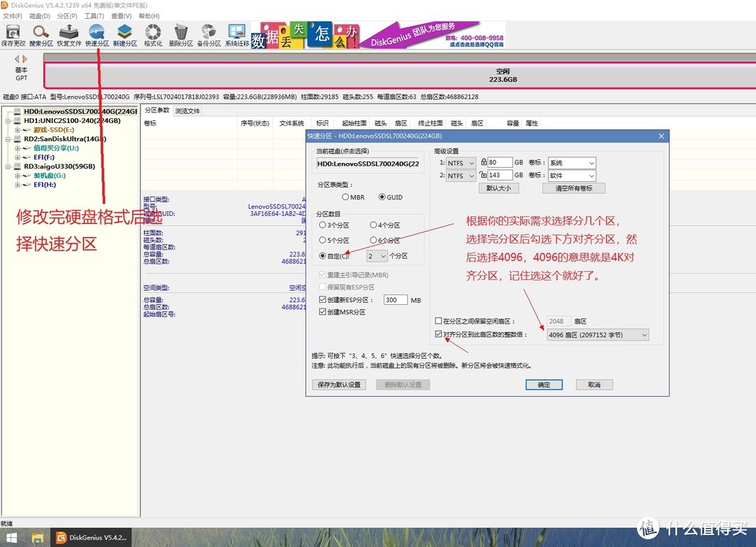756x547 pixels.
Task: Open the 搜索分区 (Search Partition) tool
Action: click(40, 32)
